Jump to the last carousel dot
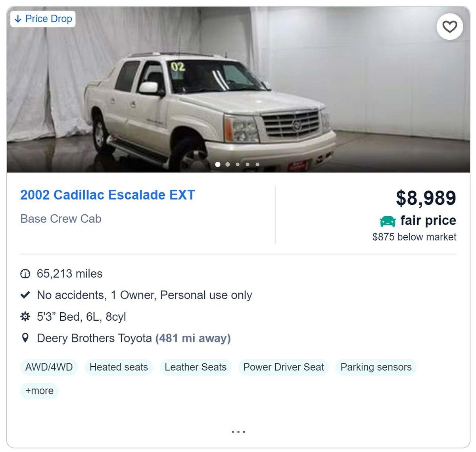The width and height of the screenshot is (476, 452). [257, 164]
